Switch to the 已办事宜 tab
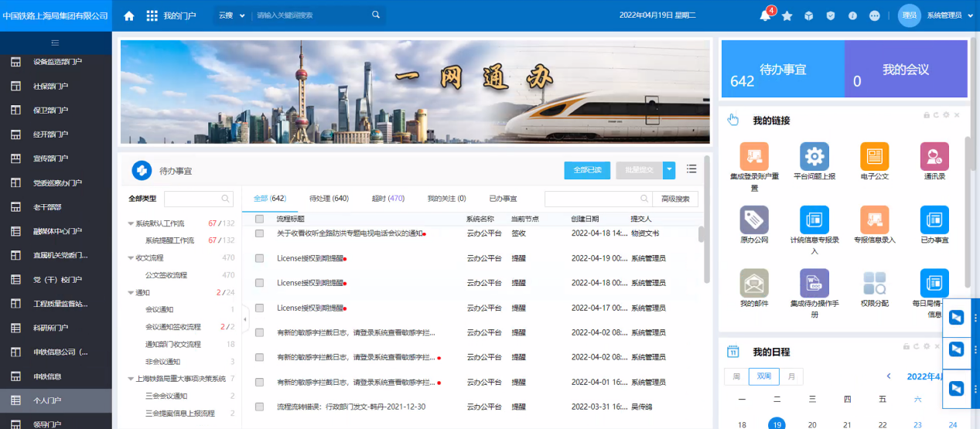 [x=503, y=199]
